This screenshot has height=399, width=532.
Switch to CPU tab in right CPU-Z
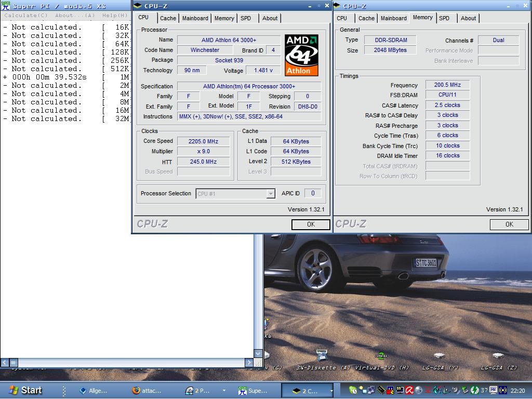(342, 18)
